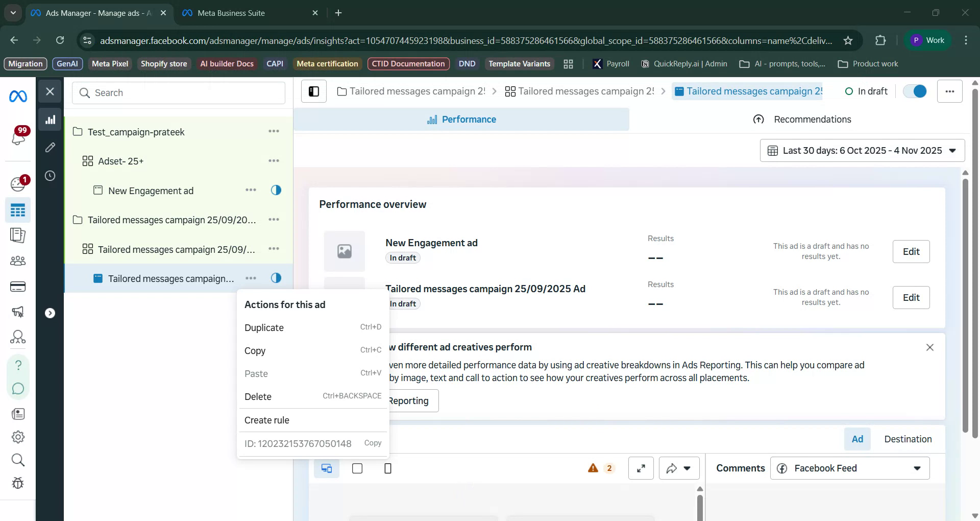The height and width of the screenshot is (521, 980).
Task: Click the Audiences people icon in sidebar
Action: (x=18, y=261)
